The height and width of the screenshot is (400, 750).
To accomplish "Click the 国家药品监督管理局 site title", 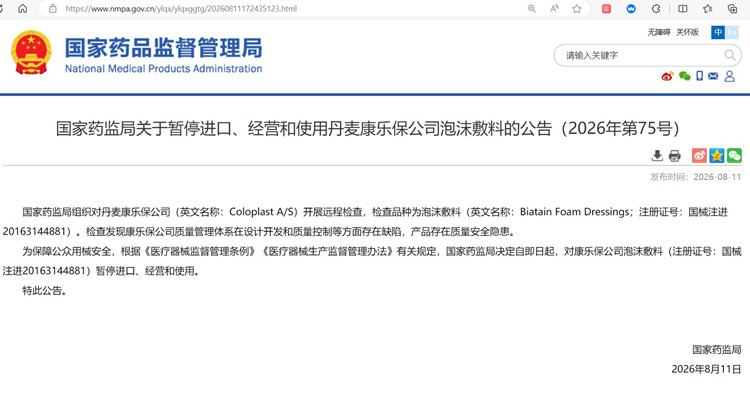I will 164,48.
